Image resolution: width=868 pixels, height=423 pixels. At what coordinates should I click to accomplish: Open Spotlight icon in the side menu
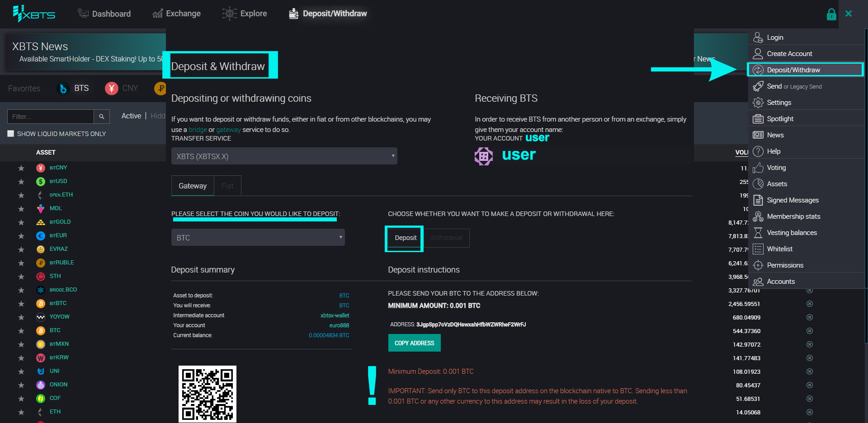pos(758,119)
